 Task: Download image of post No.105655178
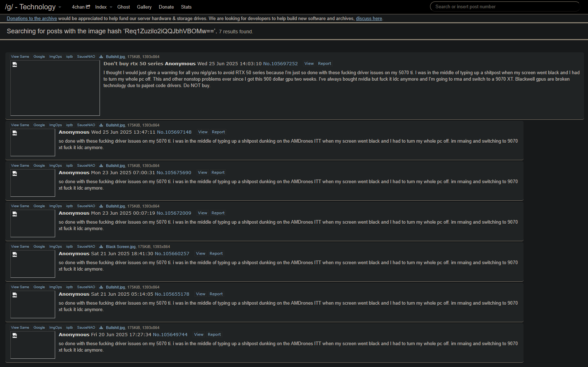(101, 287)
